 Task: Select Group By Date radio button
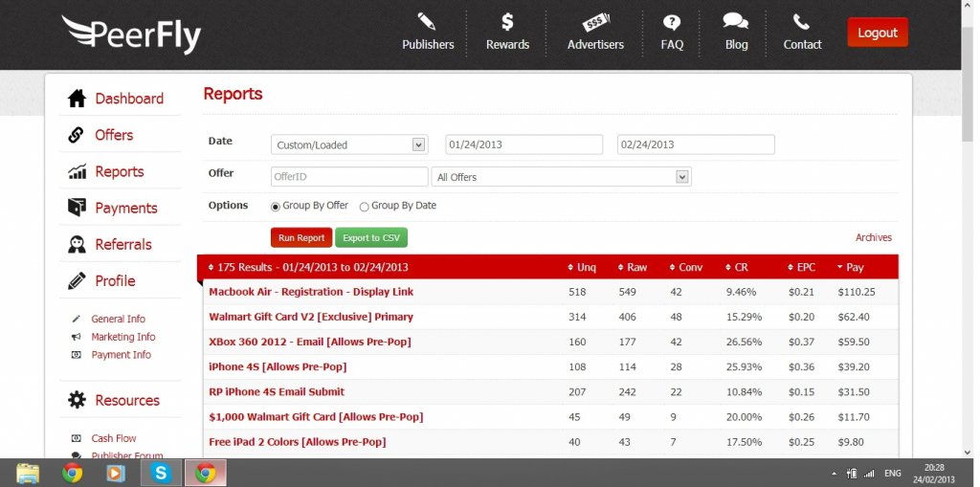(365, 207)
